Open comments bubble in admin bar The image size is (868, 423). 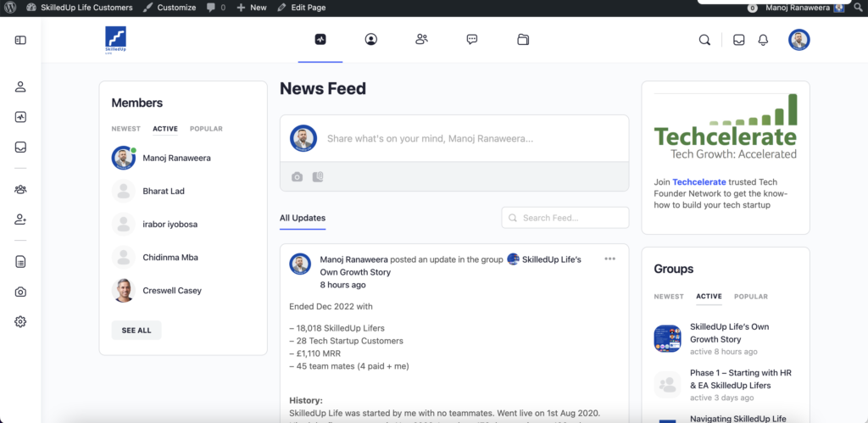[x=216, y=8]
